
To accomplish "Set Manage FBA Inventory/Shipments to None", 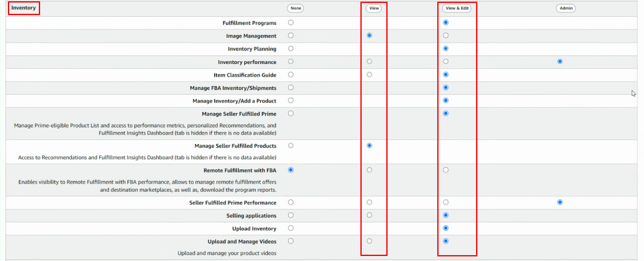I will pyautogui.click(x=291, y=87).
